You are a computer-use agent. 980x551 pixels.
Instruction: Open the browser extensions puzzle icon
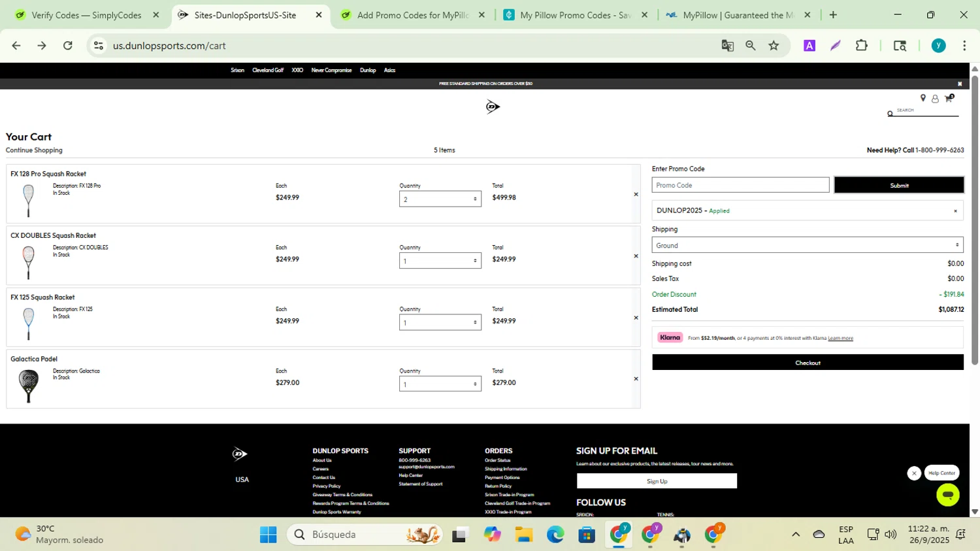[x=861, y=46]
